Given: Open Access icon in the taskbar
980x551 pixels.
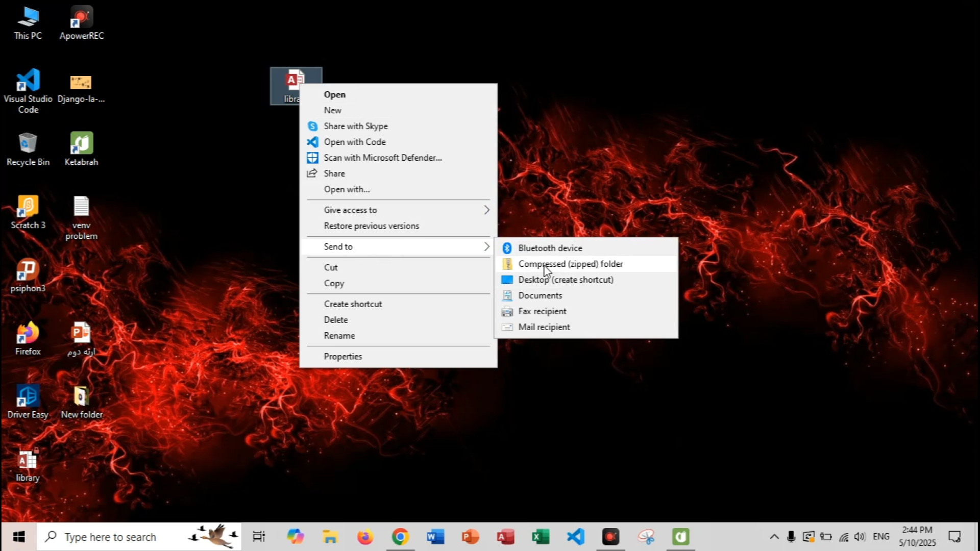Looking at the screenshot, I should click(505, 537).
